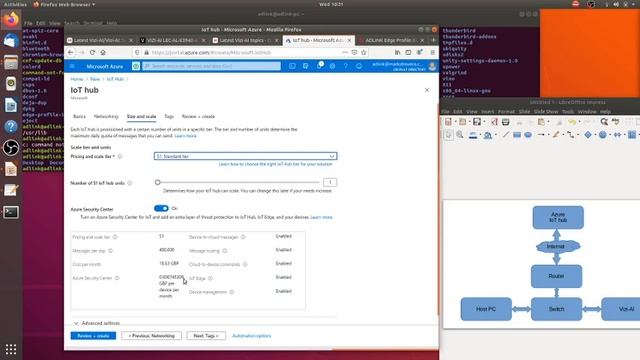Click Next: Tags button
Viewport: 640px width, 360px height.
pos(206,336)
